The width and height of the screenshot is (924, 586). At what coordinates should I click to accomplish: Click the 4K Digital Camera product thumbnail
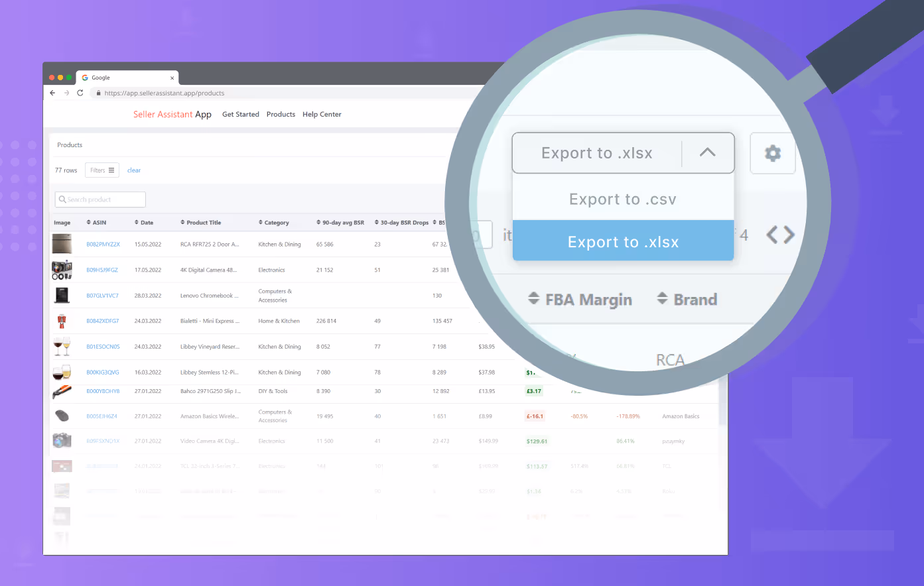tap(62, 270)
